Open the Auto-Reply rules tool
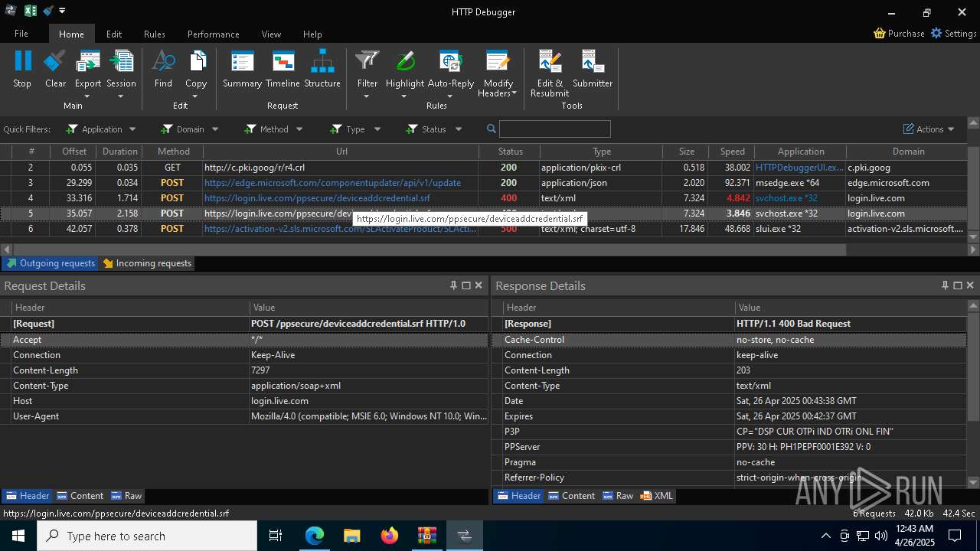 coord(451,73)
